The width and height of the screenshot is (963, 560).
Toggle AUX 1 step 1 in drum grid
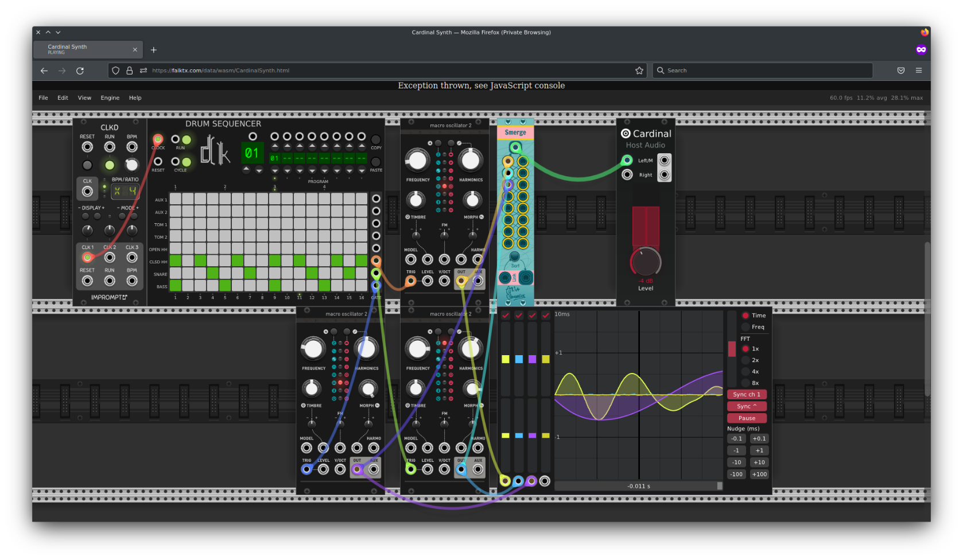coord(176,199)
